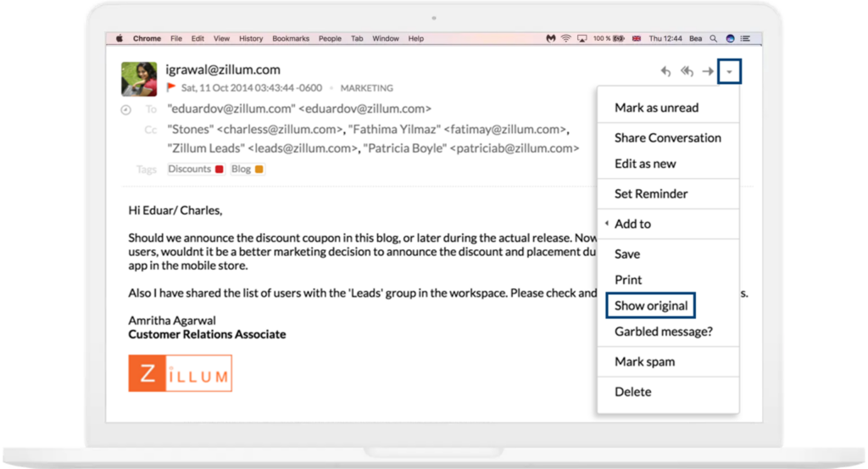Click the Patricia Boyle Cc recipient
This screenshot has width=868, height=469.
[x=471, y=148]
